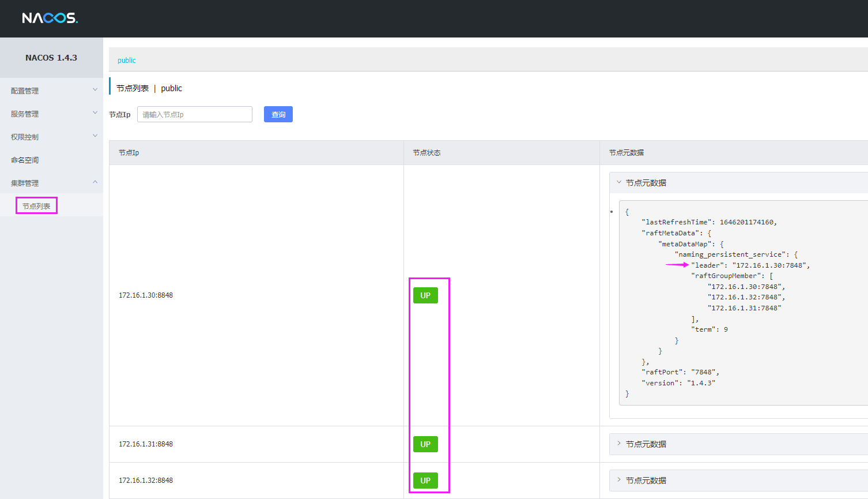Image resolution: width=868 pixels, height=499 pixels.
Task: Click the 查询 button
Action: click(278, 114)
